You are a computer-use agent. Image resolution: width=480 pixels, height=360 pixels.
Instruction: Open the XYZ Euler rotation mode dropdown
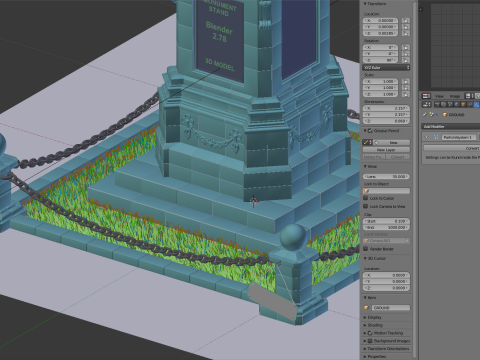(386, 67)
